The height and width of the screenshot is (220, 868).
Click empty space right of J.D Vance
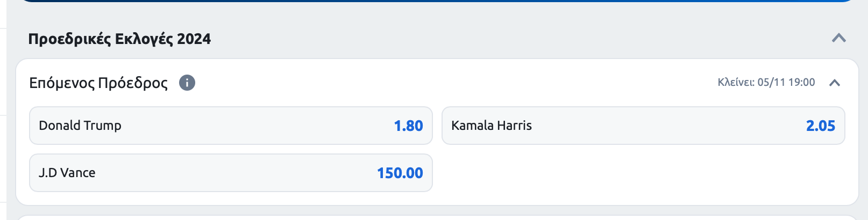pos(643,173)
